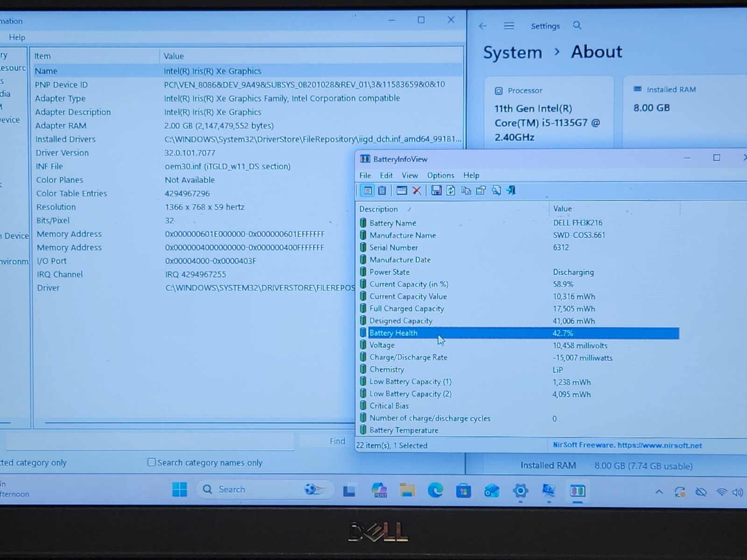Select the Voltage row
The image size is (747, 560).
click(x=518, y=345)
